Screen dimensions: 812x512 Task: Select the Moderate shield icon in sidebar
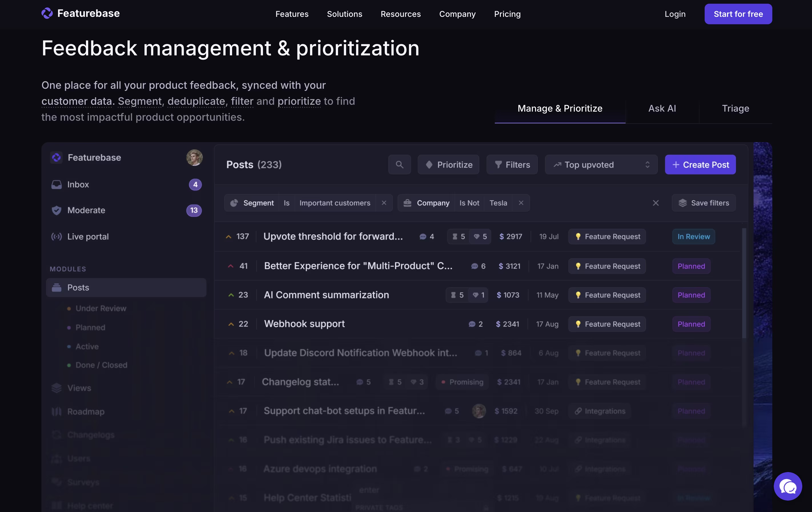pos(56,210)
